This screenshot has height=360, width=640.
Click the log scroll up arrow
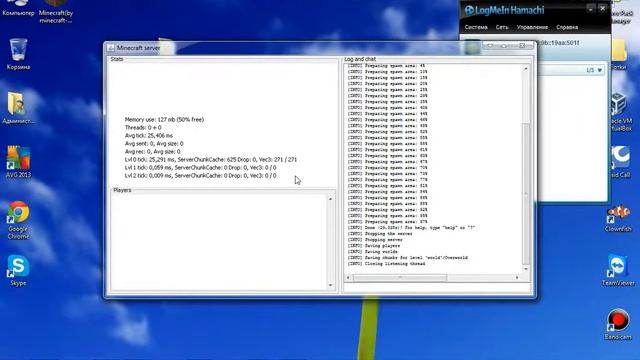pyautogui.click(x=526, y=69)
